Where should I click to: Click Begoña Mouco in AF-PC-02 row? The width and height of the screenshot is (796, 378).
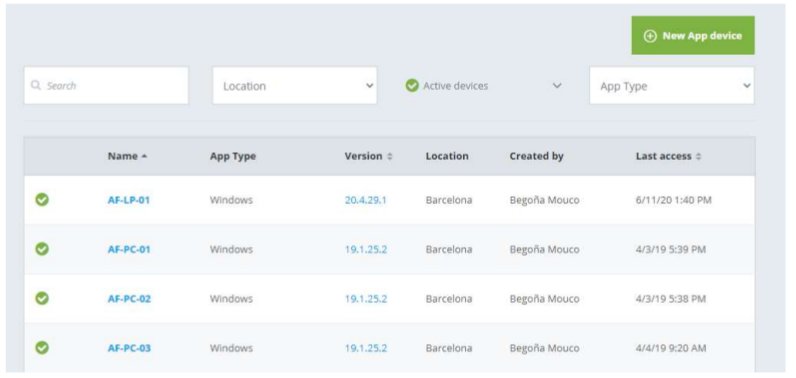544,299
